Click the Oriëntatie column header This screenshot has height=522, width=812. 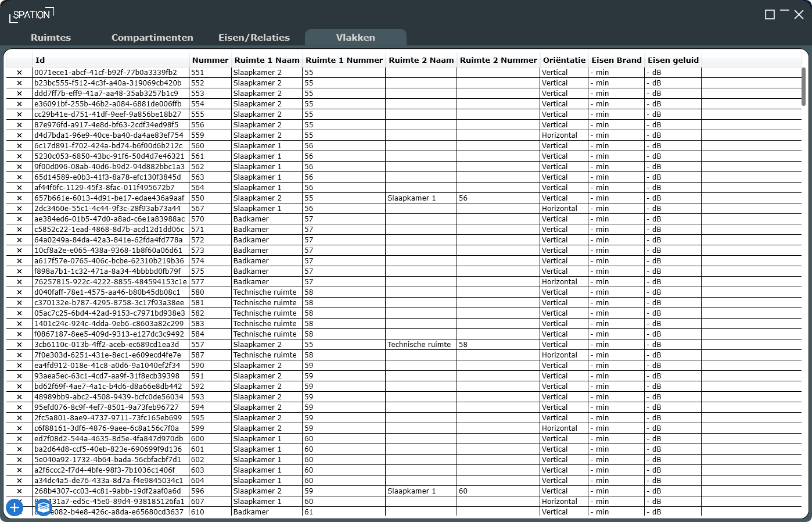coord(564,60)
